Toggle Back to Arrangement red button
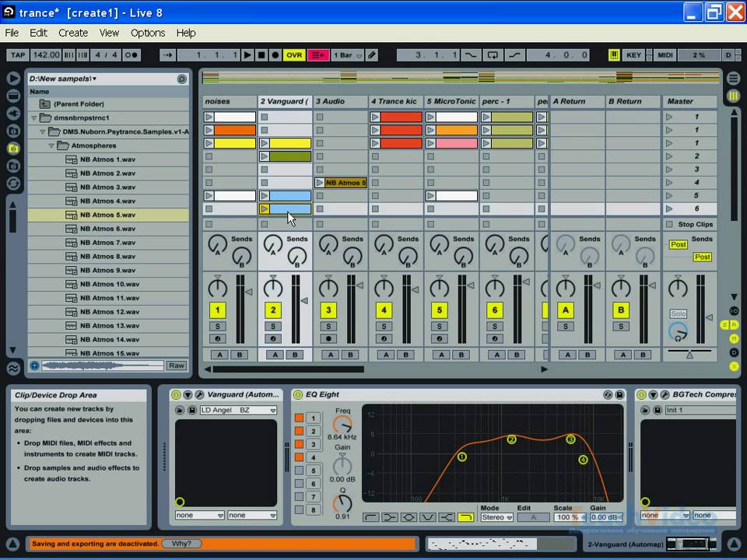The width and height of the screenshot is (747, 560). point(317,55)
